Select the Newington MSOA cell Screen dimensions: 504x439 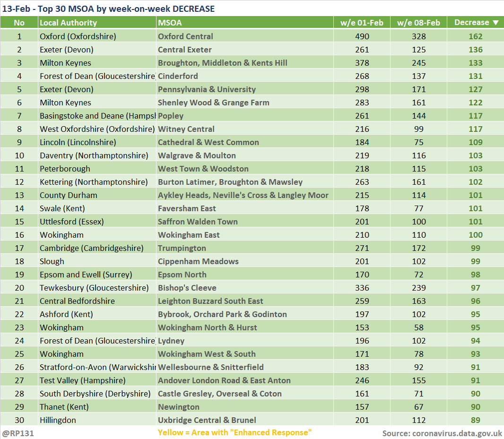244,406
